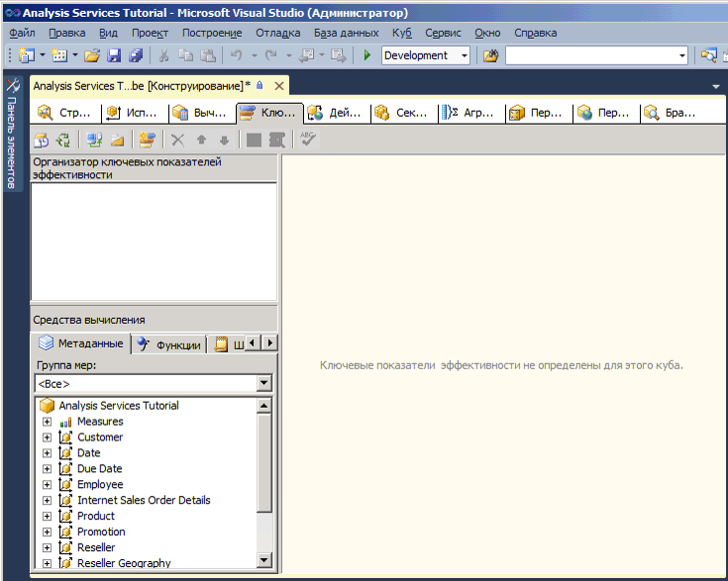Screen dimensions: 728x581
Task: Click the toolbar search input field
Action: click(591, 55)
